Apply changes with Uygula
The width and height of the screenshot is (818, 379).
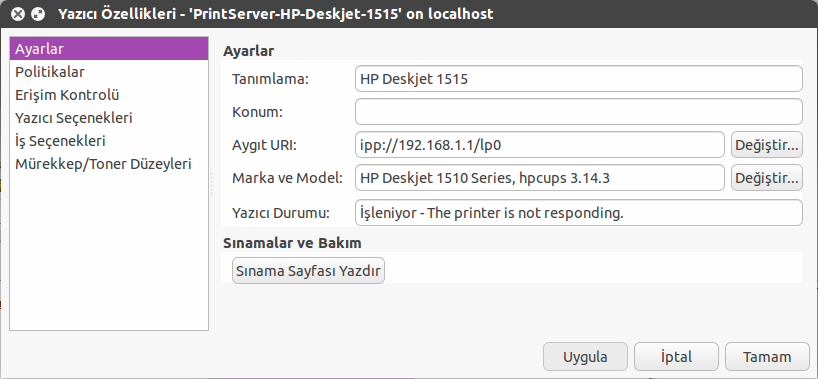coord(585,357)
